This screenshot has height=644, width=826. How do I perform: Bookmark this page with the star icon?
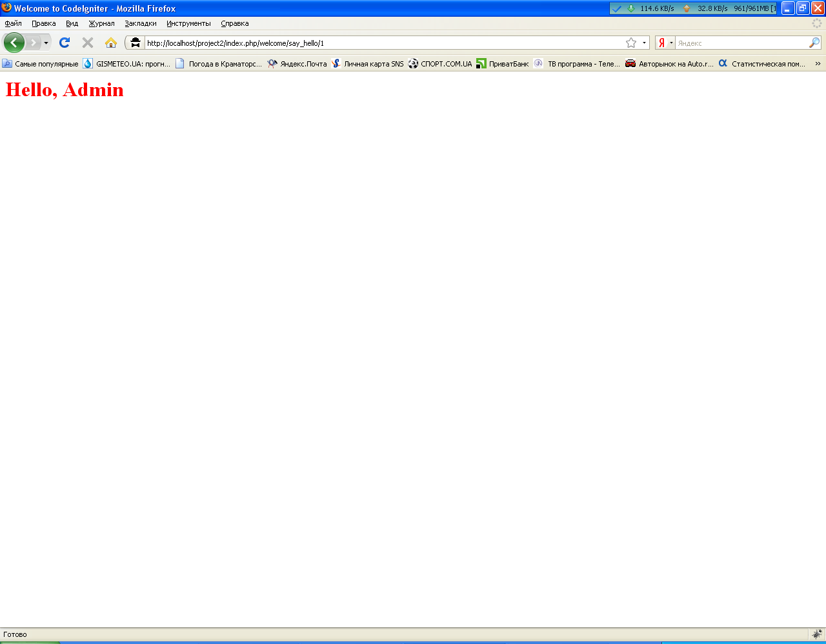point(631,43)
